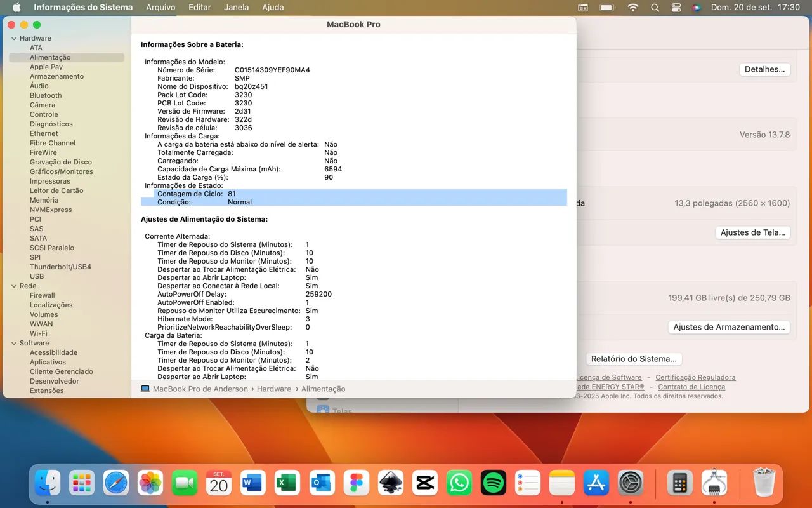812x508 pixels.
Task: Open CapCut from the Dock
Action: point(424,483)
